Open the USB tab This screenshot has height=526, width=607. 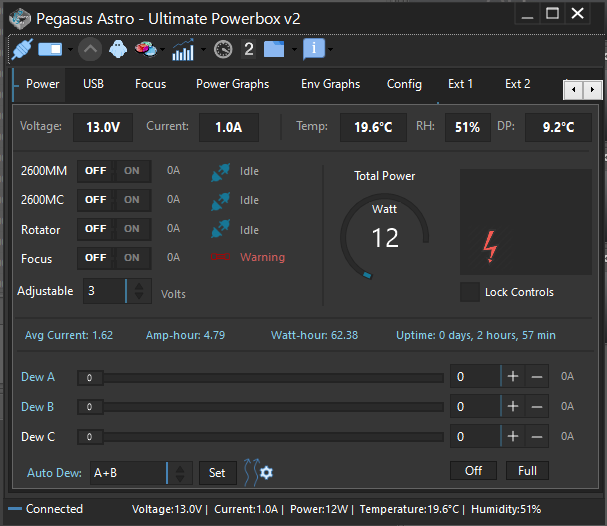(94, 84)
